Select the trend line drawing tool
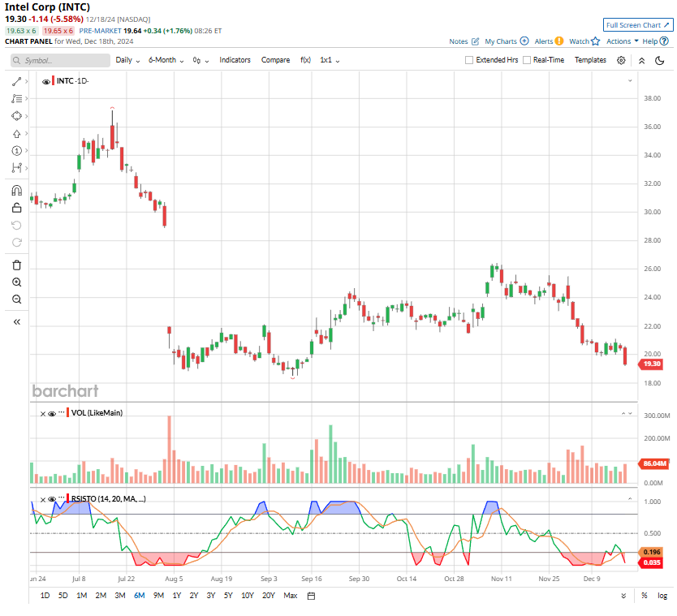Screen dimensions: 677x616 pyautogui.click(x=16, y=81)
